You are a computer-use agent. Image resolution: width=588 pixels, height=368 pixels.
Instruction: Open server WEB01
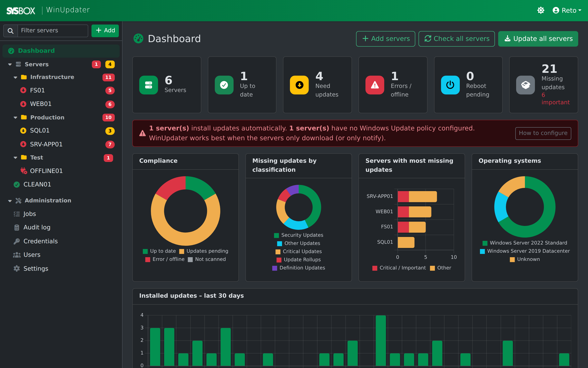point(41,104)
